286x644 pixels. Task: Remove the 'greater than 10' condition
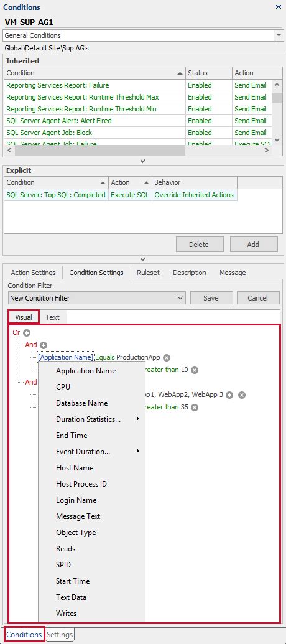coord(195,370)
